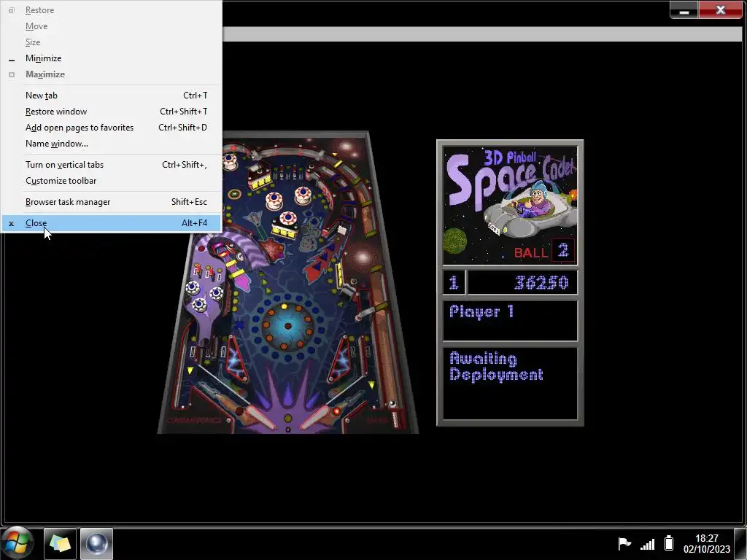The width and height of the screenshot is (747, 560).
Task: Click the BALL 2 indicator
Action: click(544, 252)
